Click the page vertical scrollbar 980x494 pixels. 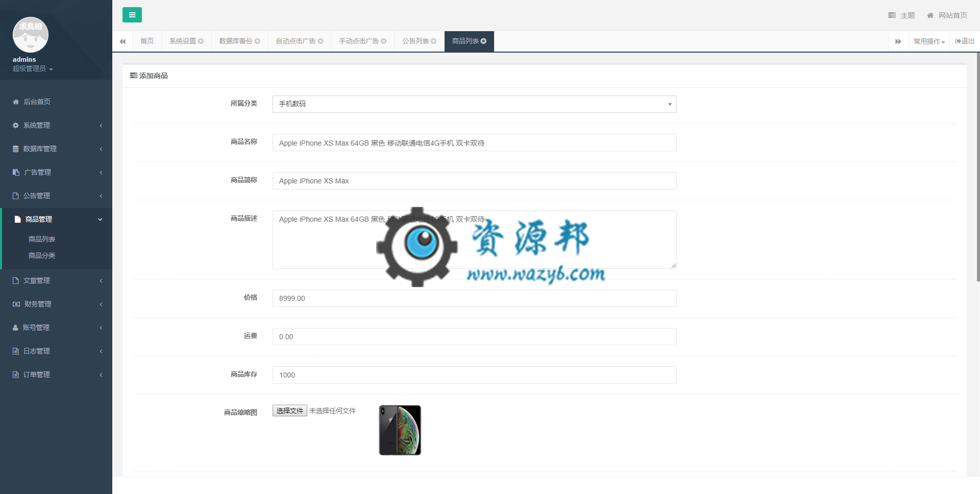[x=978, y=166]
